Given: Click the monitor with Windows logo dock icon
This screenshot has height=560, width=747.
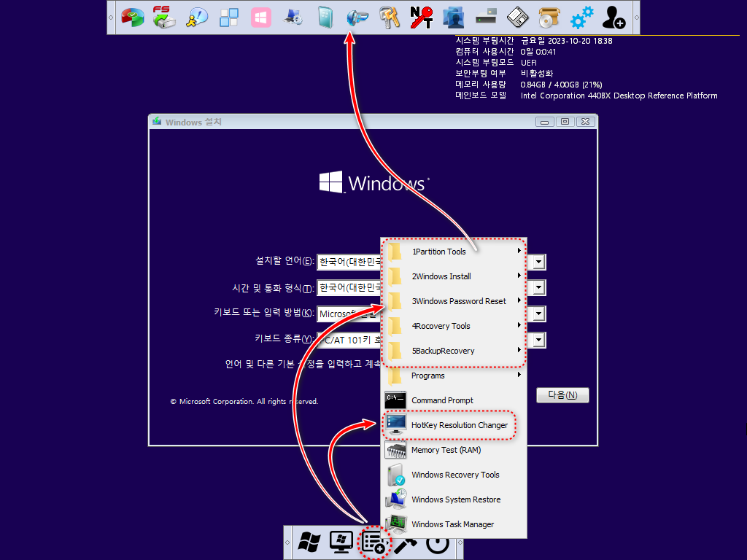Looking at the screenshot, I should pyautogui.click(x=341, y=542).
